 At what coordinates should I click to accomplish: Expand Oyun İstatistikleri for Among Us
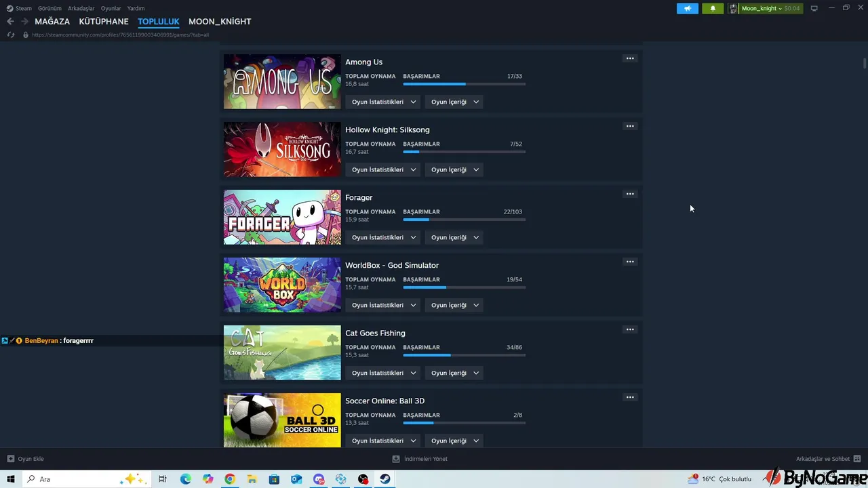point(383,102)
